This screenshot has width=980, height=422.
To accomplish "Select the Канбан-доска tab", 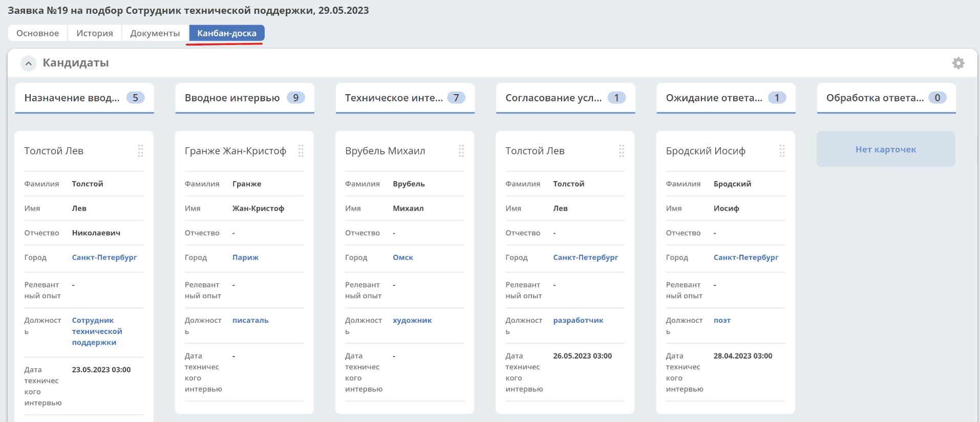I will pos(227,33).
